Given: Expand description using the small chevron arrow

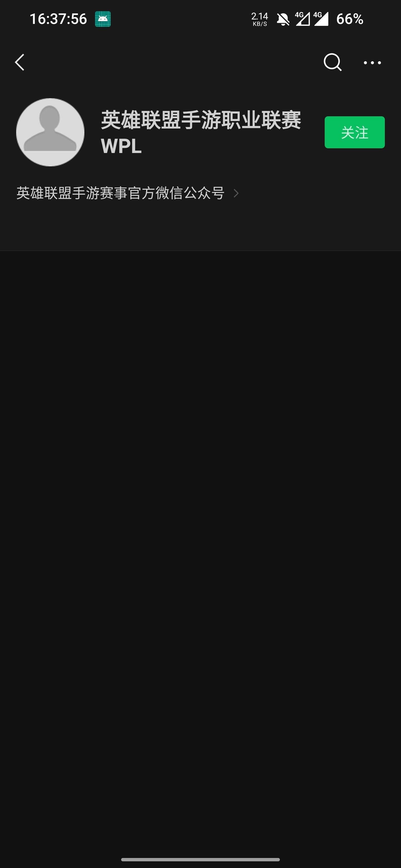Looking at the screenshot, I should point(236,193).
